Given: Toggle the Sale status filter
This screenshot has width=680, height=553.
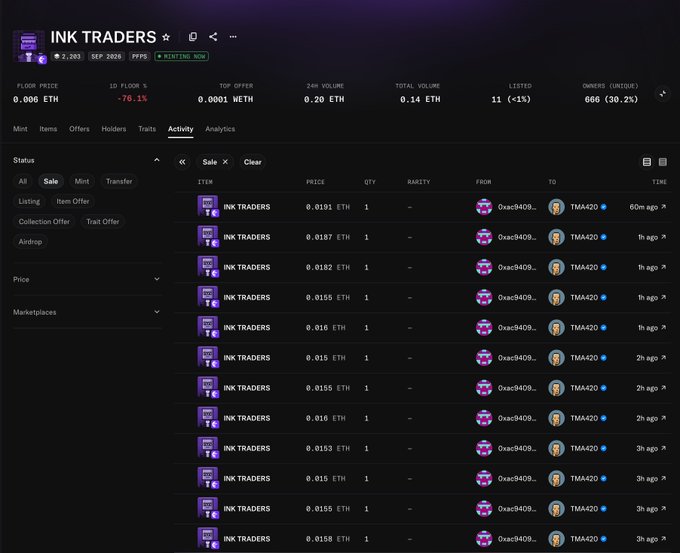Looking at the screenshot, I should [x=51, y=181].
